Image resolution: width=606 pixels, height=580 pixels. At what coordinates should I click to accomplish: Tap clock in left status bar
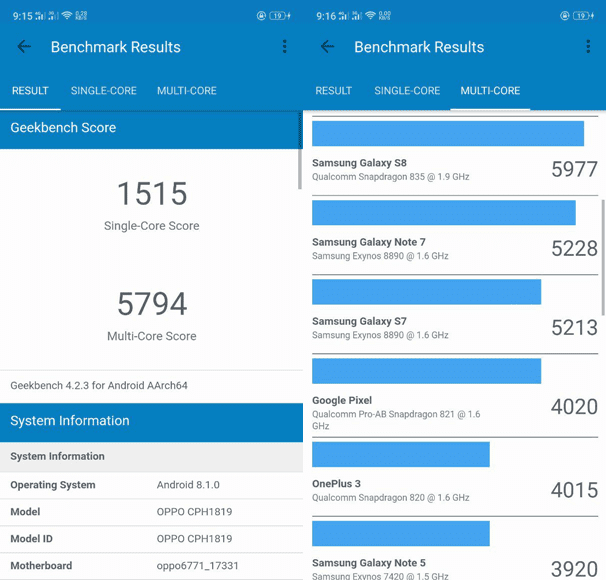coord(22,16)
